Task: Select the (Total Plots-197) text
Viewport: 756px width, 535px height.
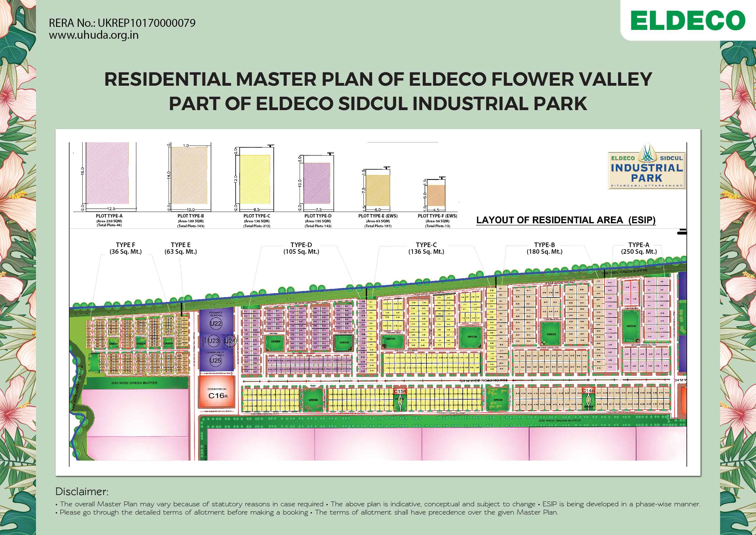Action: 378,226
